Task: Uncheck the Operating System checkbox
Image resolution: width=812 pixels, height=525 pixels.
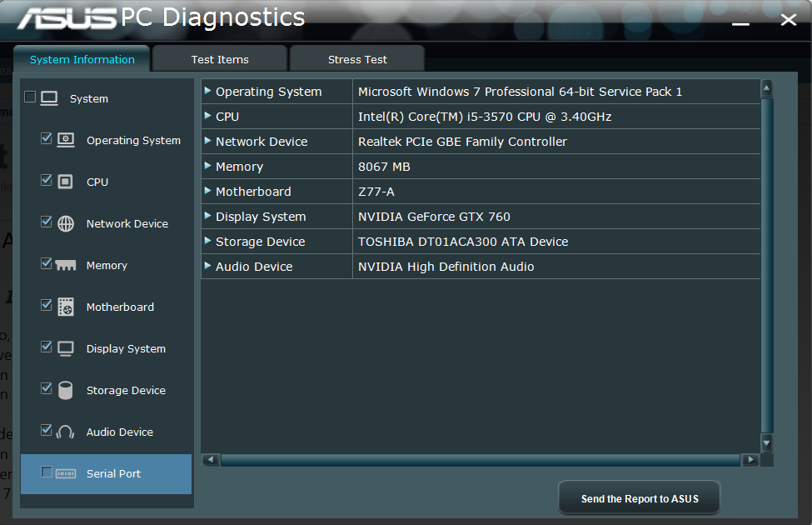Action: coord(47,138)
